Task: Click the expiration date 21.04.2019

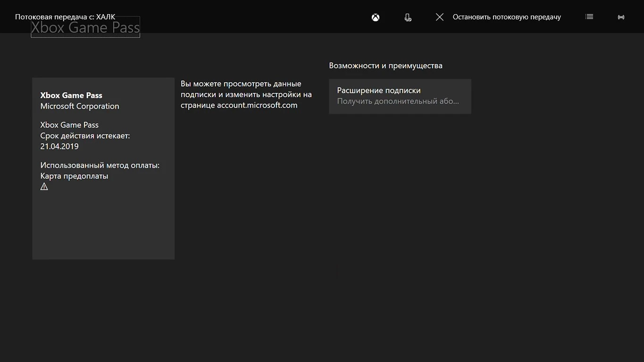Action: tap(59, 146)
